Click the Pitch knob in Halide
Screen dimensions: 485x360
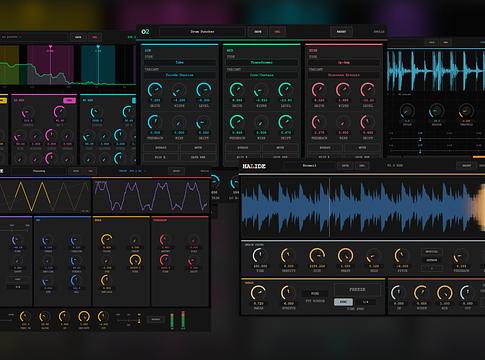point(402,256)
